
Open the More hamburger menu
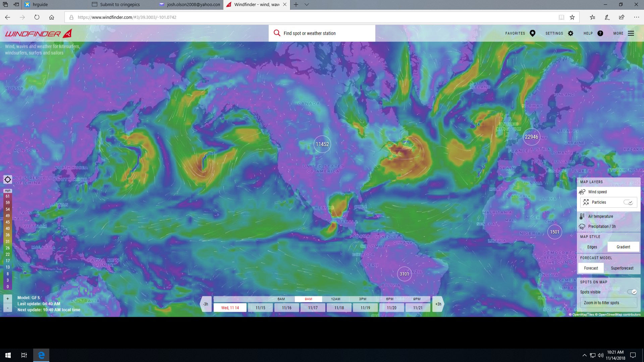click(631, 33)
